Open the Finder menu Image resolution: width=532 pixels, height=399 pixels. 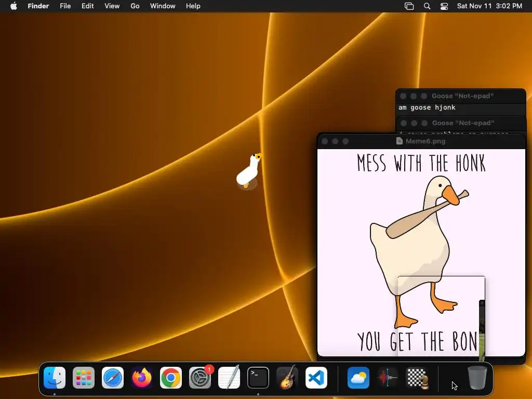click(x=38, y=6)
